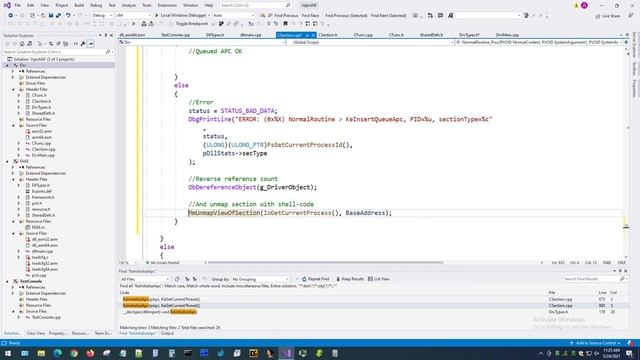640x360 pixels.
Task: Click the Local Windows Debugger start button
Action: coord(180,16)
